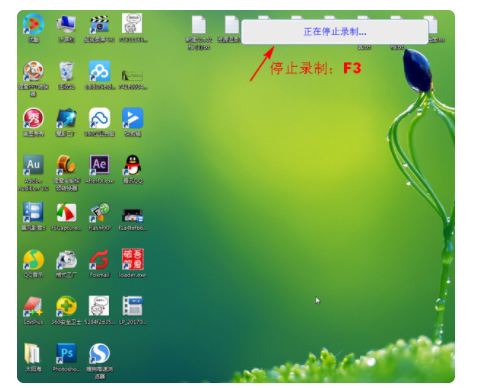The image size is (494, 388).
Task: Open the FSCapture shortcut
Action: pyautogui.click(x=66, y=212)
